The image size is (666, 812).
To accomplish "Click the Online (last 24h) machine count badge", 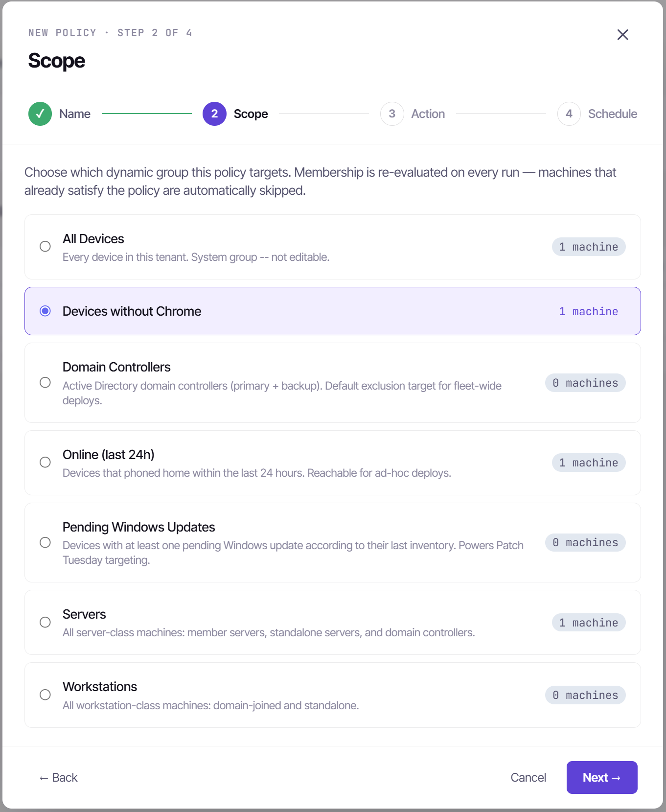I will pos(589,463).
